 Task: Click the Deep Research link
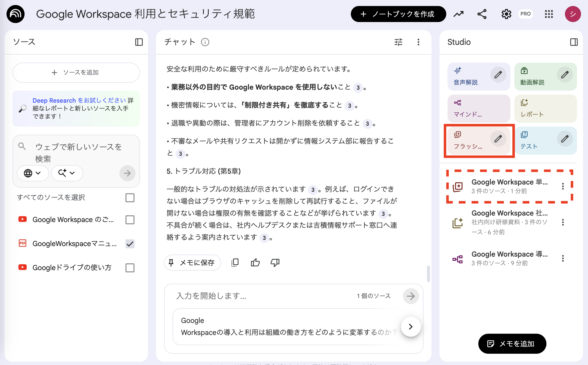[54, 100]
